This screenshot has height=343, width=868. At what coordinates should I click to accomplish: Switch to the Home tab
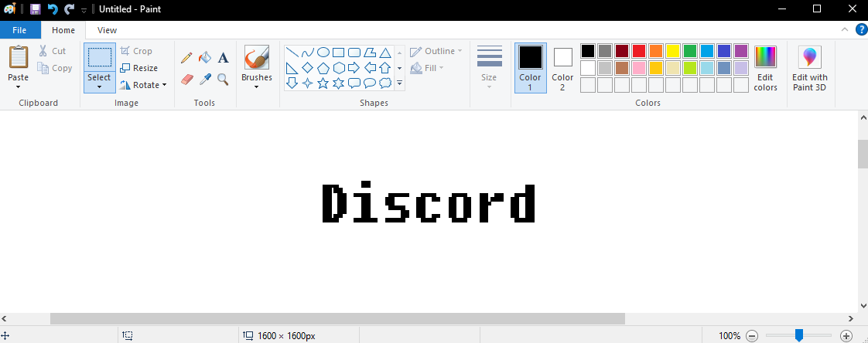click(63, 30)
